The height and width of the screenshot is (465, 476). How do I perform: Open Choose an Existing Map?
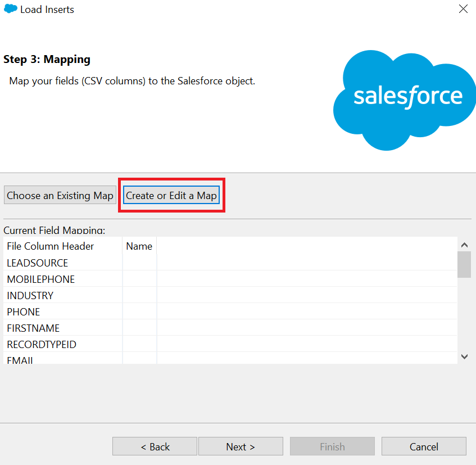tap(60, 195)
